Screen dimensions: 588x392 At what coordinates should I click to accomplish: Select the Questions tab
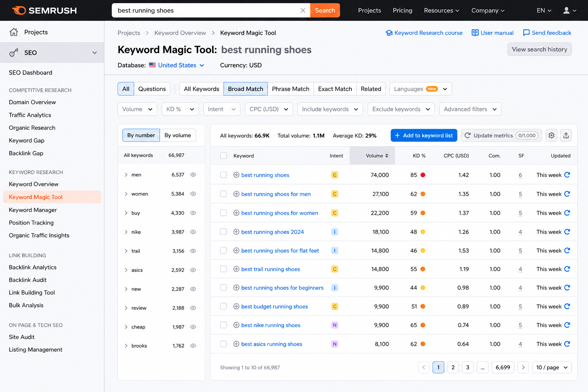(152, 89)
